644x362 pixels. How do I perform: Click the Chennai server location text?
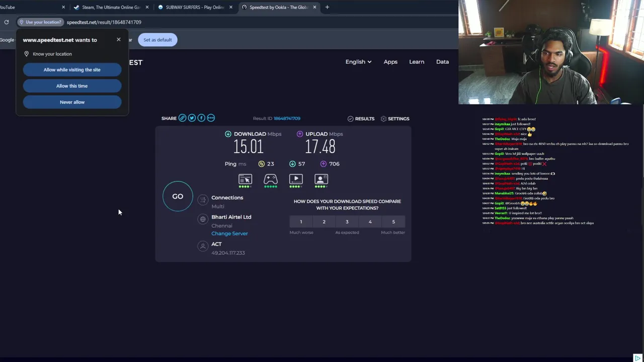pyautogui.click(x=222, y=226)
